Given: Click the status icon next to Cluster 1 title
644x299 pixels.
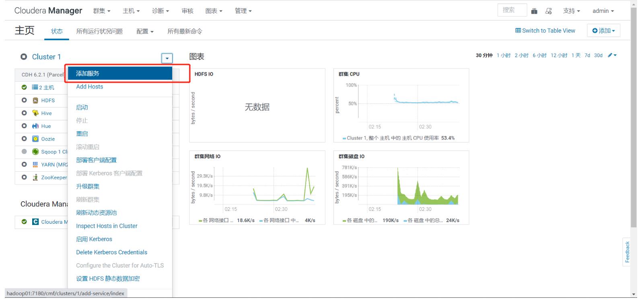Looking at the screenshot, I should [24, 57].
